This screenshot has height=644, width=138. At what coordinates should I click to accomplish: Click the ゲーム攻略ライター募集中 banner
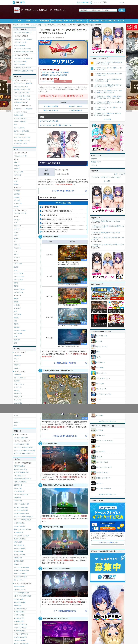[x=107, y=568]
